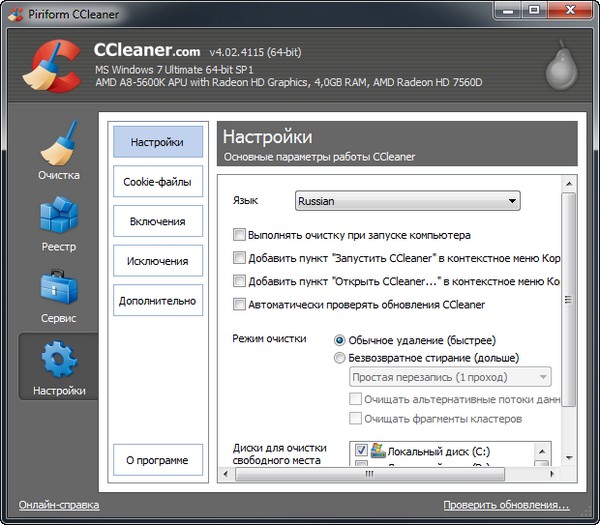Toggle automatic CCleaner update check
The width and height of the screenshot is (600, 525).
[239, 304]
